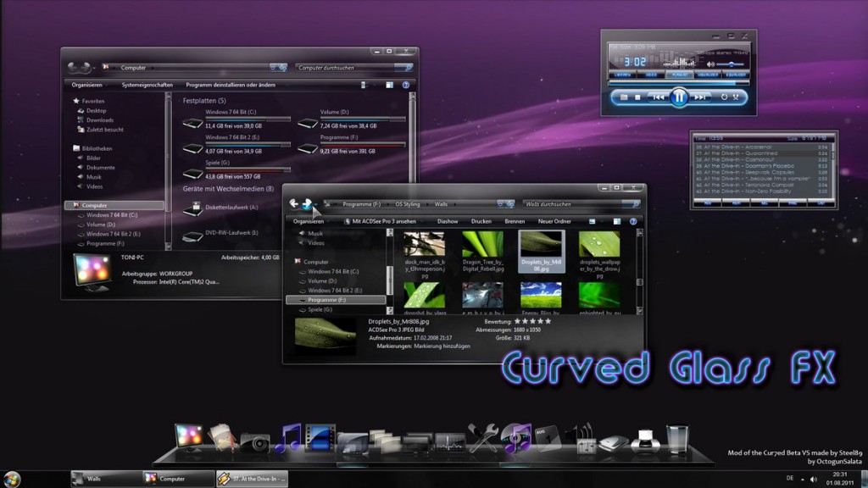Screen dimensions: 868x488
Task: Open the camera icon in the dock
Action: click(255, 442)
